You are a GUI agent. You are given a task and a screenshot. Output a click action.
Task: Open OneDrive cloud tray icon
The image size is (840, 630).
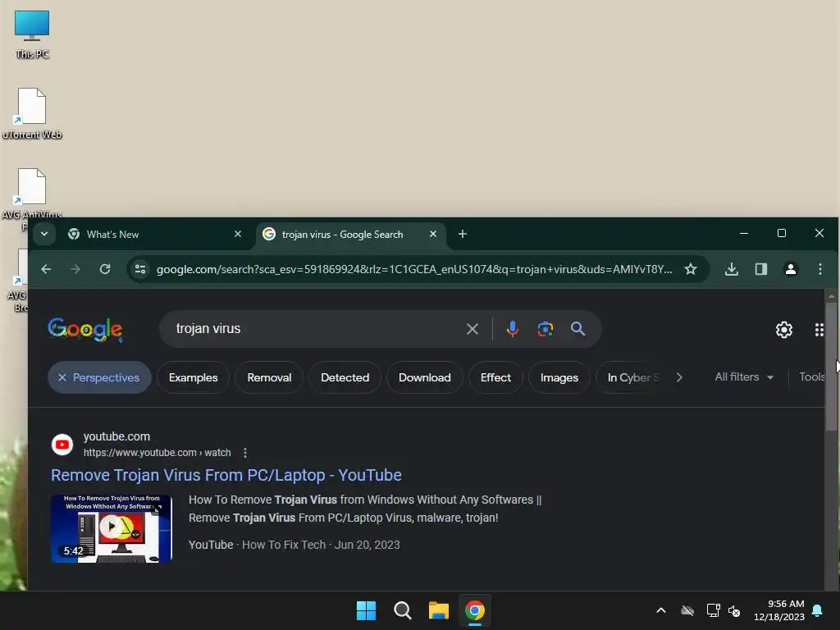[687, 610]
